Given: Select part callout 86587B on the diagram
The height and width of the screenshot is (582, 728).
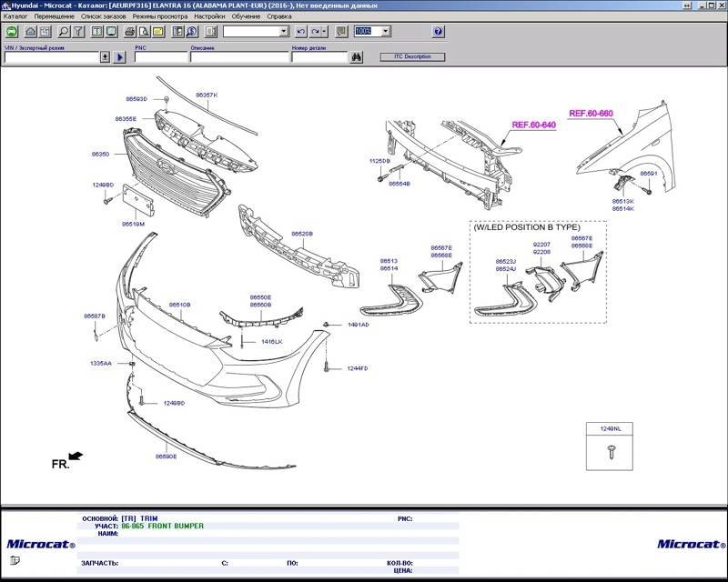Looking at the screenshot, I should point(95,316).
